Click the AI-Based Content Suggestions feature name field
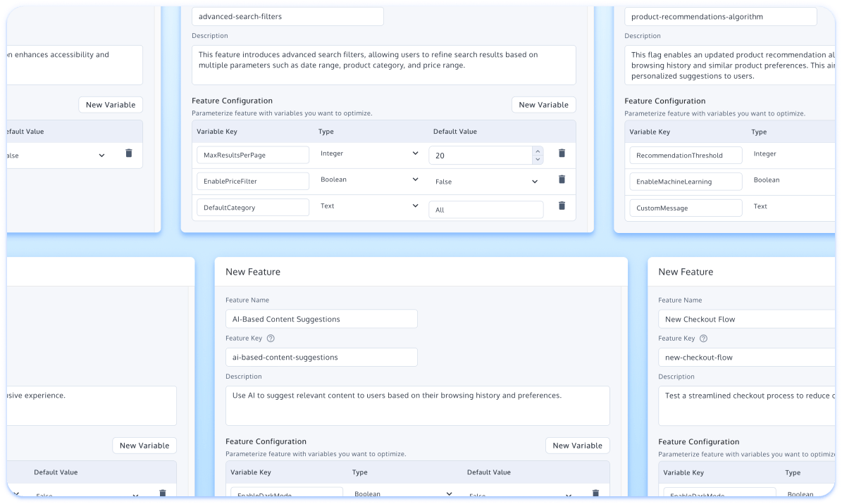842x504 pixels. point(322,320)
